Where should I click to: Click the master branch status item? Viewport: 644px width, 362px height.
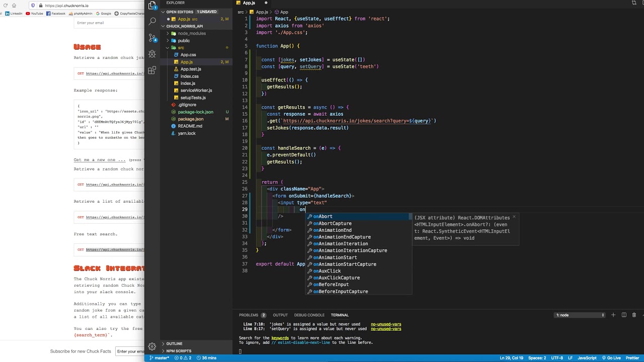159,358
